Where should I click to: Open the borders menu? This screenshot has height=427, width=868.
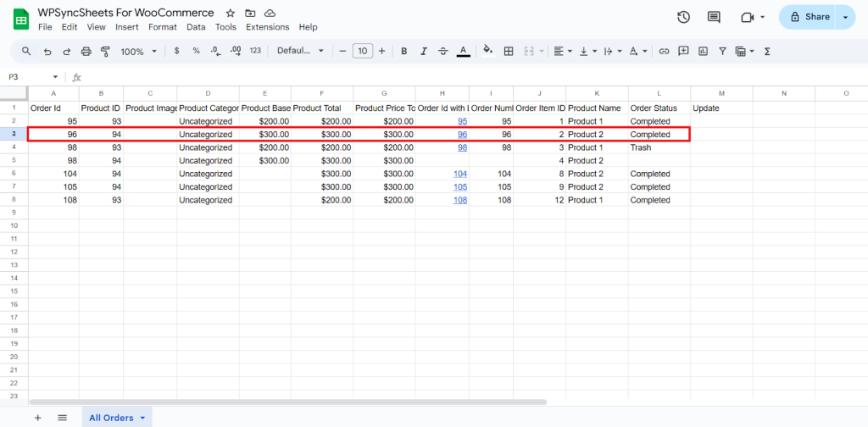pos(509,51)
